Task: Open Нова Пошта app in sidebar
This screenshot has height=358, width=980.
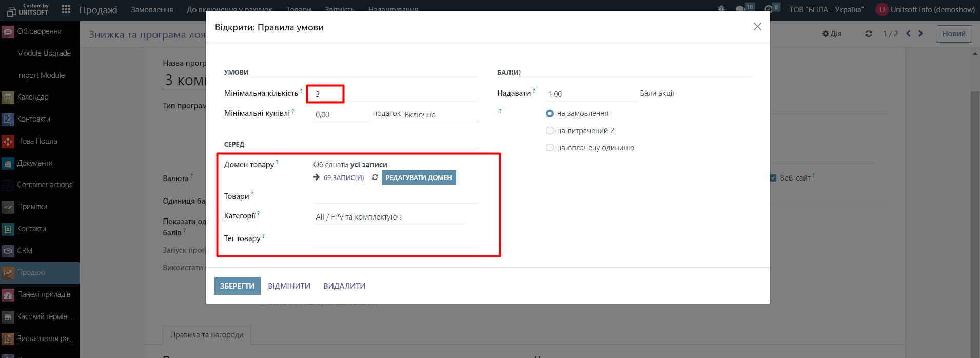Action: point(37,141)
